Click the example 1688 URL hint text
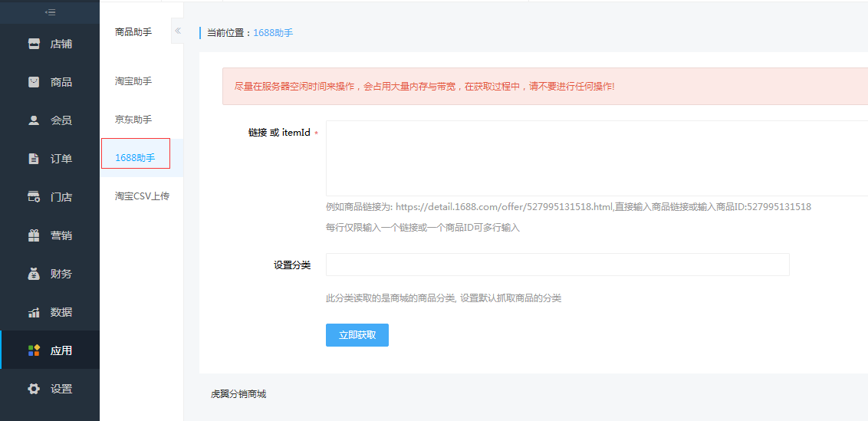Image resolution: width=868 pixels, height=421 pixels. pyautogui.click(x=568, y=206)
